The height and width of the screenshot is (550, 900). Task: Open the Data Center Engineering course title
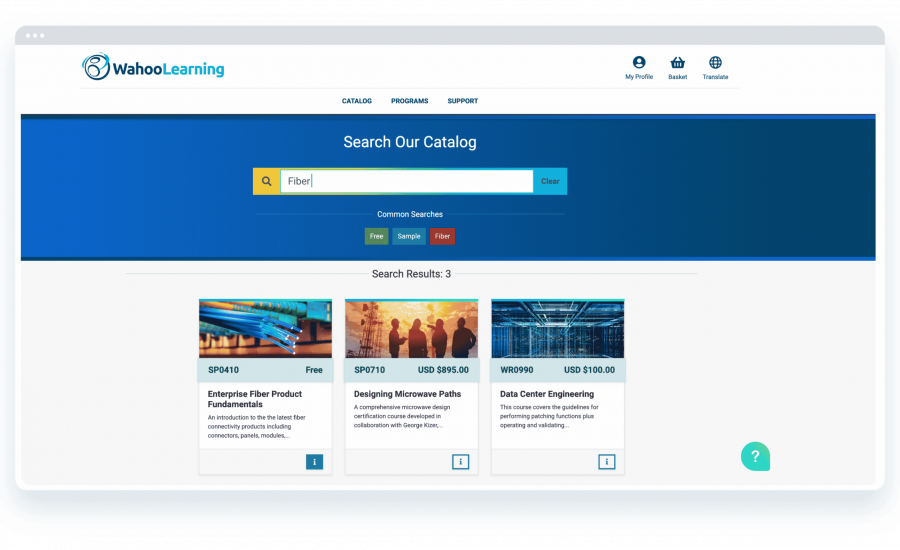pyautogui.click(x=547, y=394)
